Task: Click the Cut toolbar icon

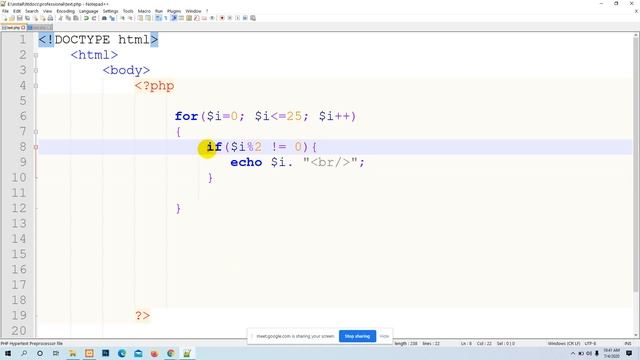Action: (60, 18)
